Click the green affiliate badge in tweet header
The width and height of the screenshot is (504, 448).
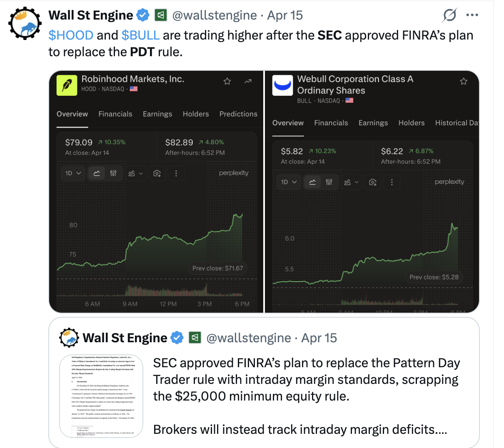(161, 15)
